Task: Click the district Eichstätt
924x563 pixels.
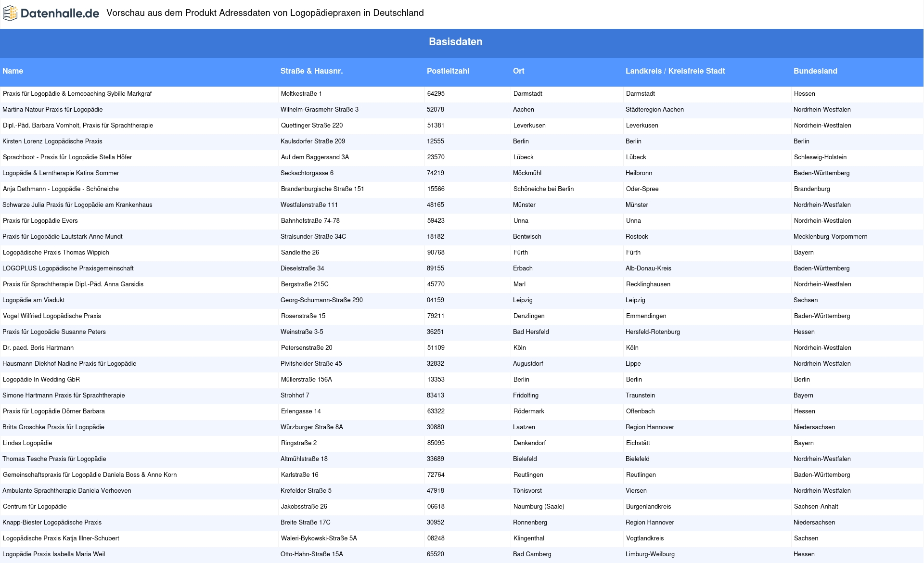Action: 638,443
